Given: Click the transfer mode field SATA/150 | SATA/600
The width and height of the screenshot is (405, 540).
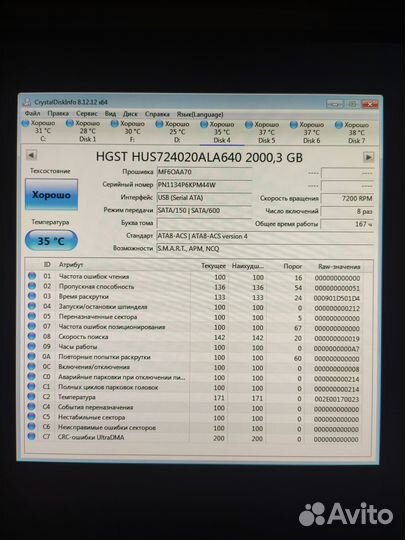Looking at the screenshot, I should click(204, 210).
